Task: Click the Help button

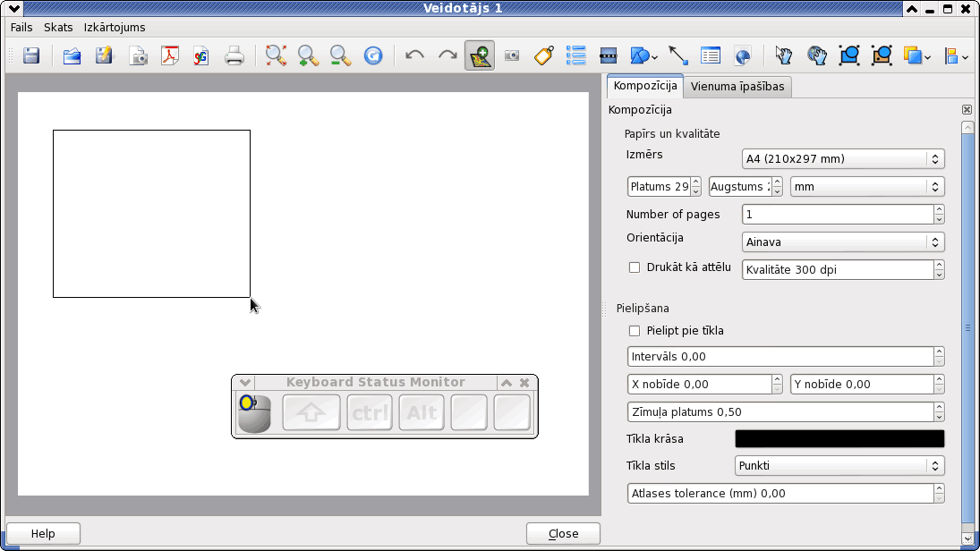Action: coord(43,533)
